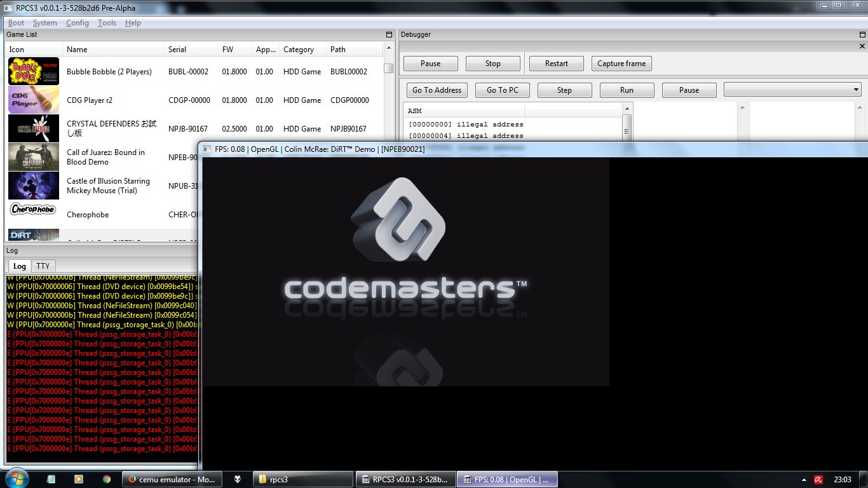
Task: Open the media player taskbar icon
Action: tap(78, 479)
